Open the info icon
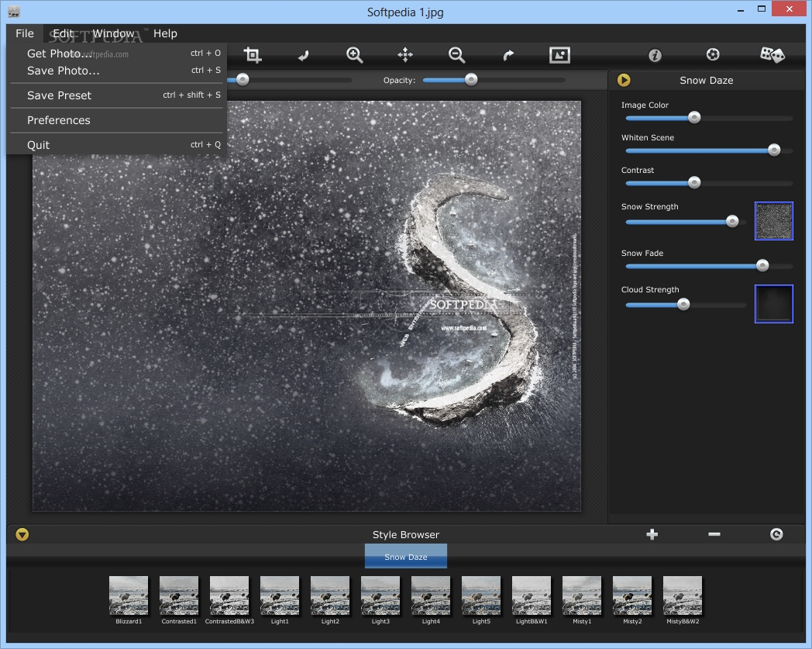This screenshot has height=649, width=812. coord(655,55)
